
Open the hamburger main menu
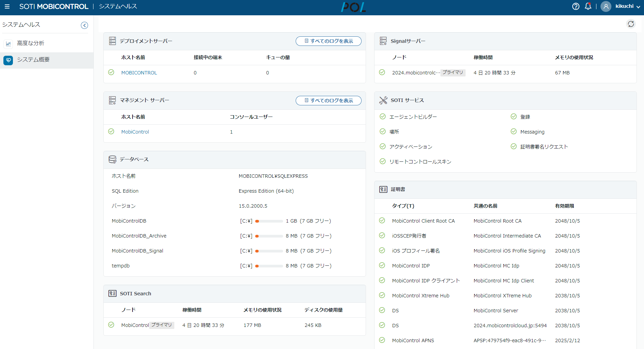(7, 6)
